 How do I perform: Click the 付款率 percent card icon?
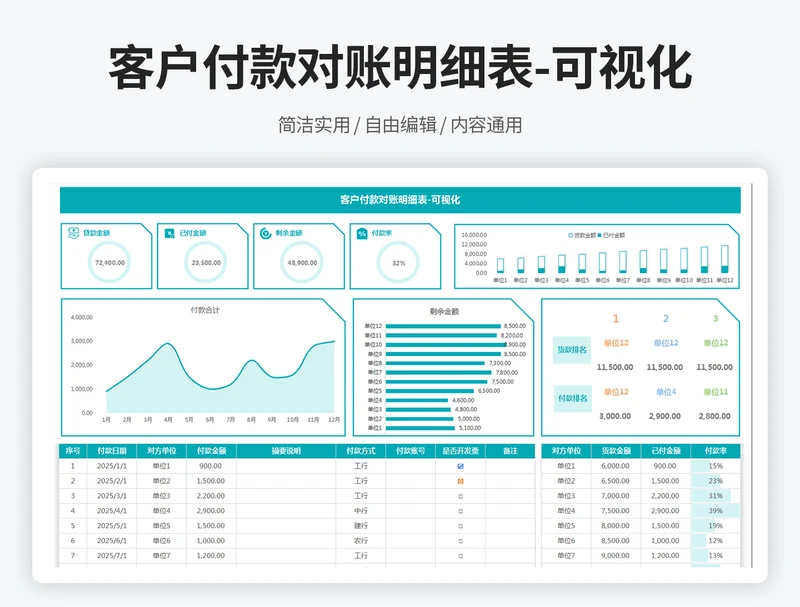click(x=362, y=233)
